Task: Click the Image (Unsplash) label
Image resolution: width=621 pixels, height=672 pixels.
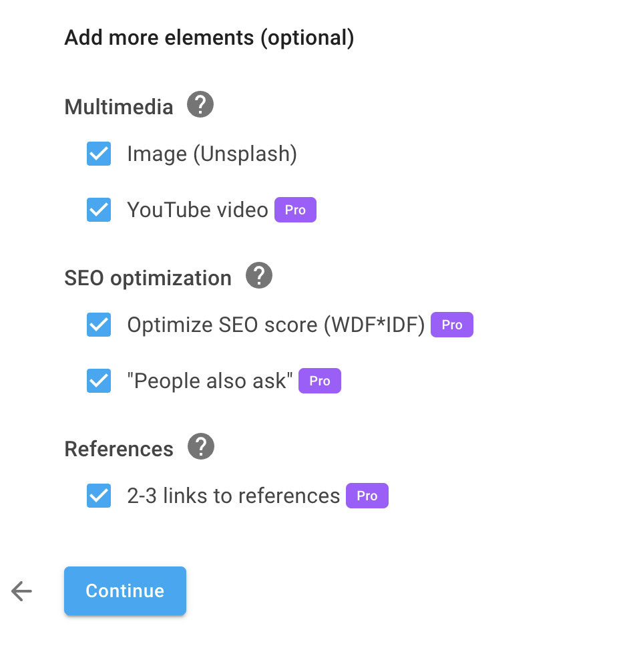Action: point(212,154)
